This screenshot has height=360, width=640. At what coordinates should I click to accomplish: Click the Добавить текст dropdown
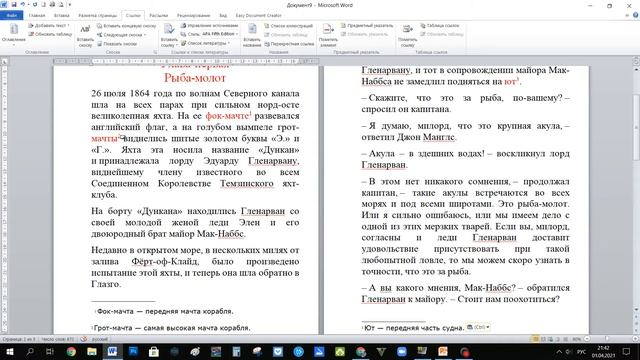[49, 26]
